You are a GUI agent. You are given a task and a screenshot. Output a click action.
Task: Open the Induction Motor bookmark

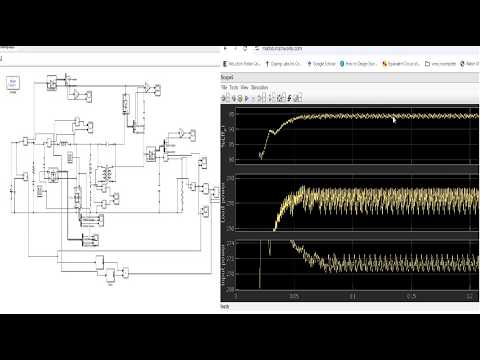241,63
